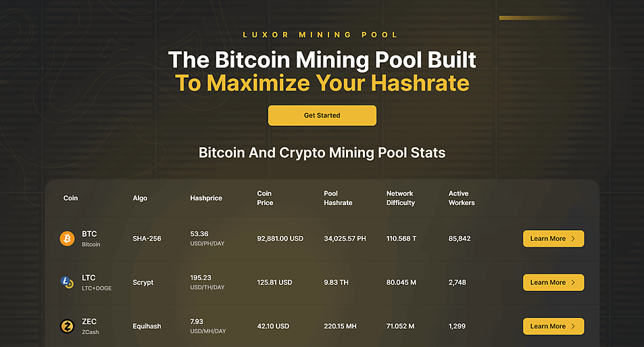Start onboarding with the Get Started button
Screen dimensions: 644x347
click(322, 116)
